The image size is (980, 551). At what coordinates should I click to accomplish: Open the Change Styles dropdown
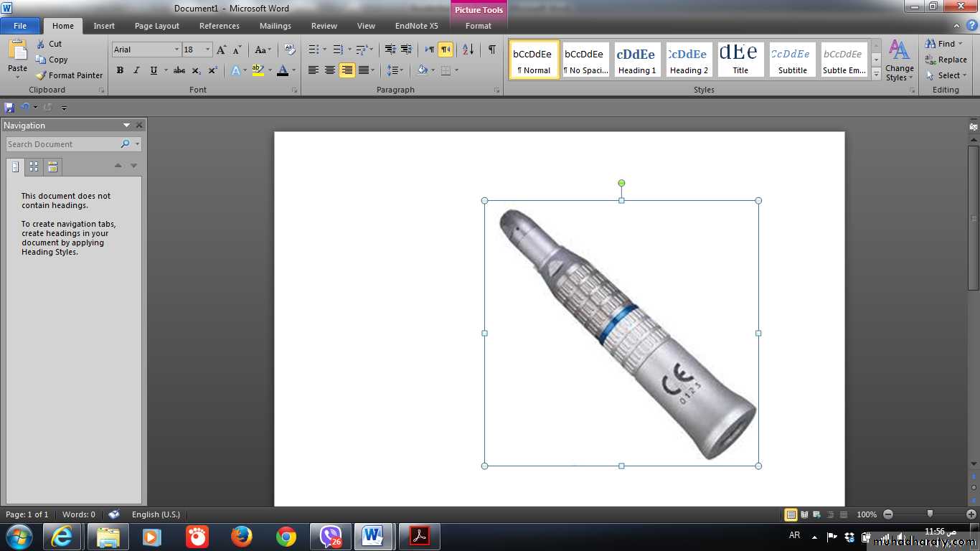[x=899, y=60]
